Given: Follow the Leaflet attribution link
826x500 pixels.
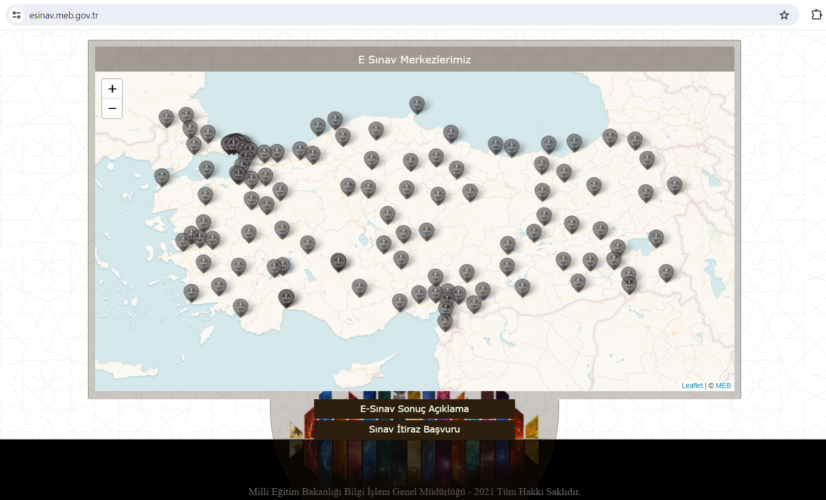Looking at the screenshot, I should point(692,385).
